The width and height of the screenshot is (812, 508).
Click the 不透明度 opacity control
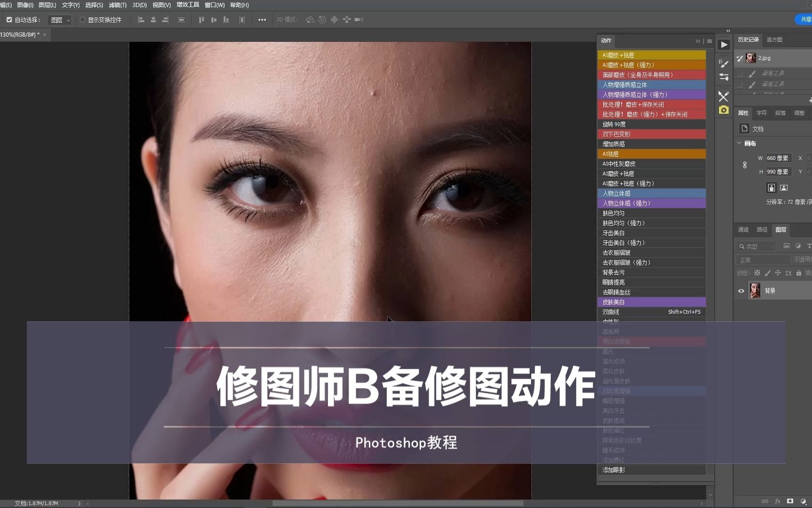tap(803, 259)
